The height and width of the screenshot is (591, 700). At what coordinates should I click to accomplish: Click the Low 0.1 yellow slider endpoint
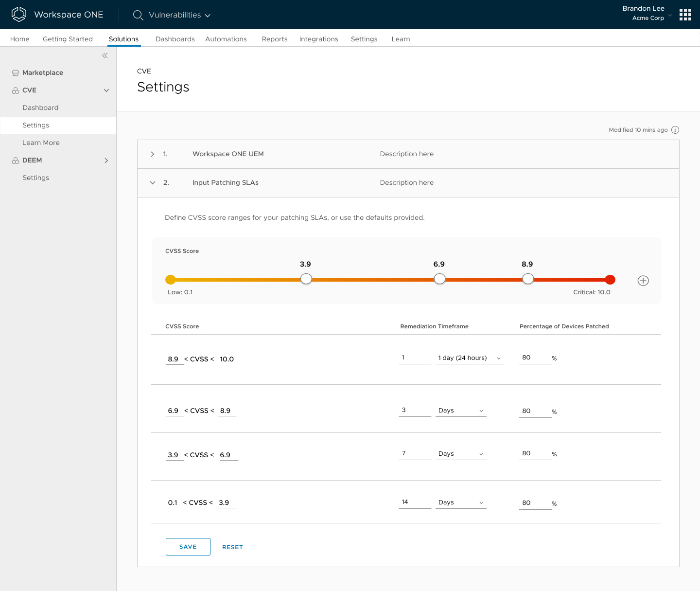click(171, 280)
